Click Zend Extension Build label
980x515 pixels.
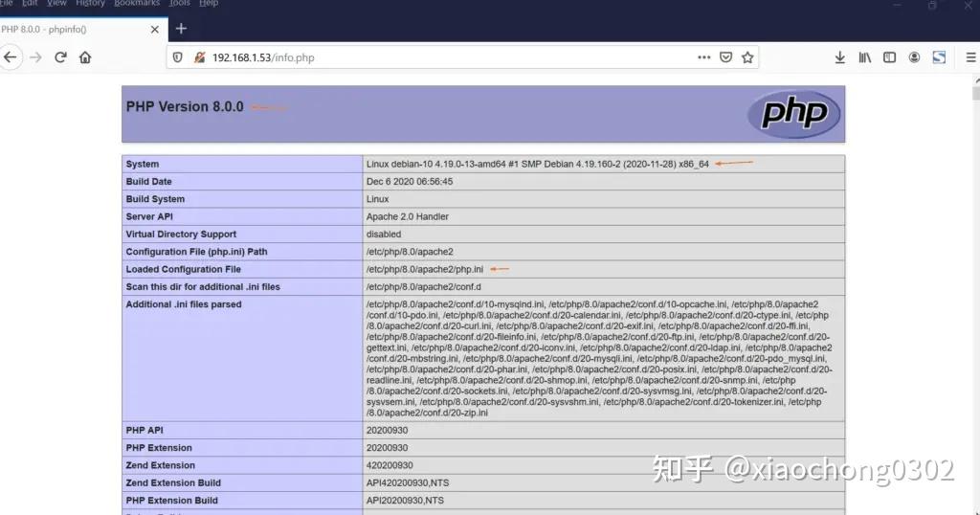(x=173, y=482)
